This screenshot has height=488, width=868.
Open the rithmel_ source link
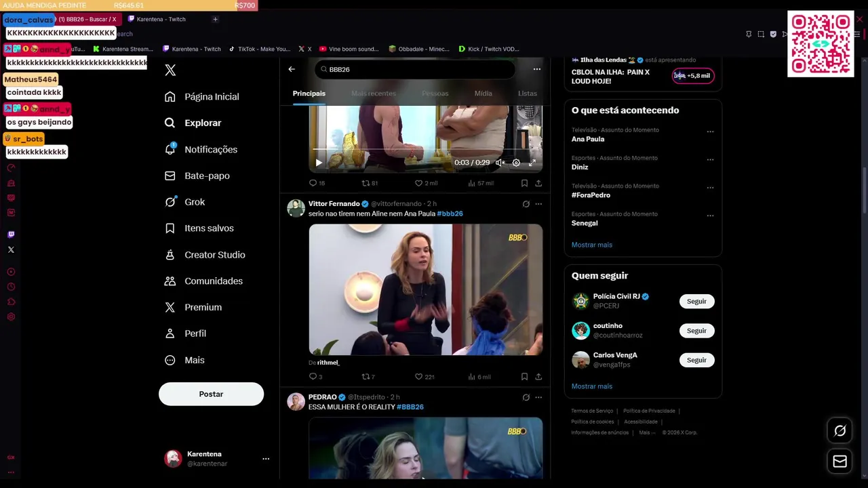(x=328, y=363)
